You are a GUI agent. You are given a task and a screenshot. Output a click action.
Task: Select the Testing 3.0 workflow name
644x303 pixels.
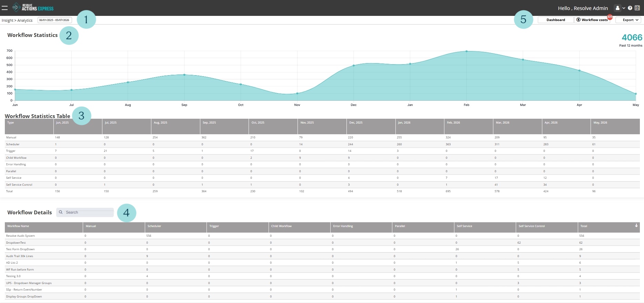tap(13, 276)
